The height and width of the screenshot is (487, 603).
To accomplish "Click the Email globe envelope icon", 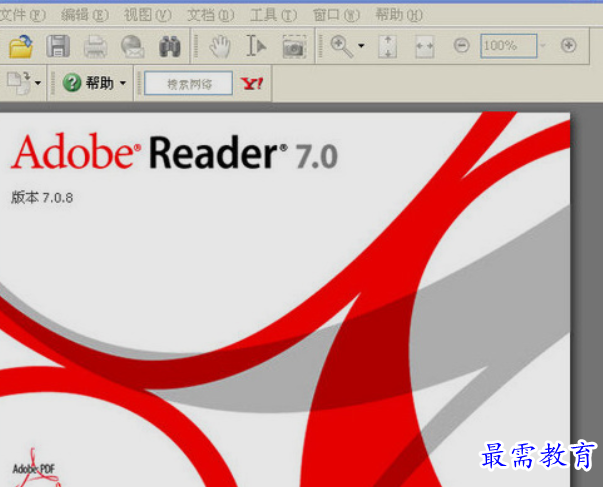I will 132,47.
